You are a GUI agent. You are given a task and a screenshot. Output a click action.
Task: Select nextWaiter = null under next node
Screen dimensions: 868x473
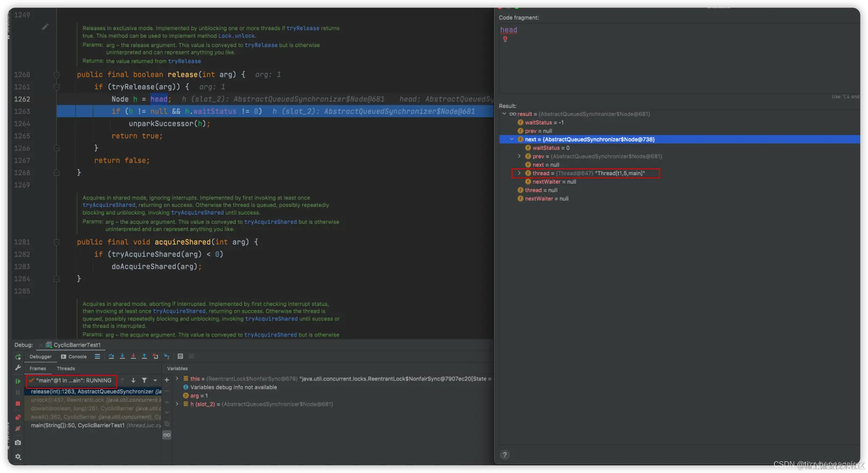(679, 181)
